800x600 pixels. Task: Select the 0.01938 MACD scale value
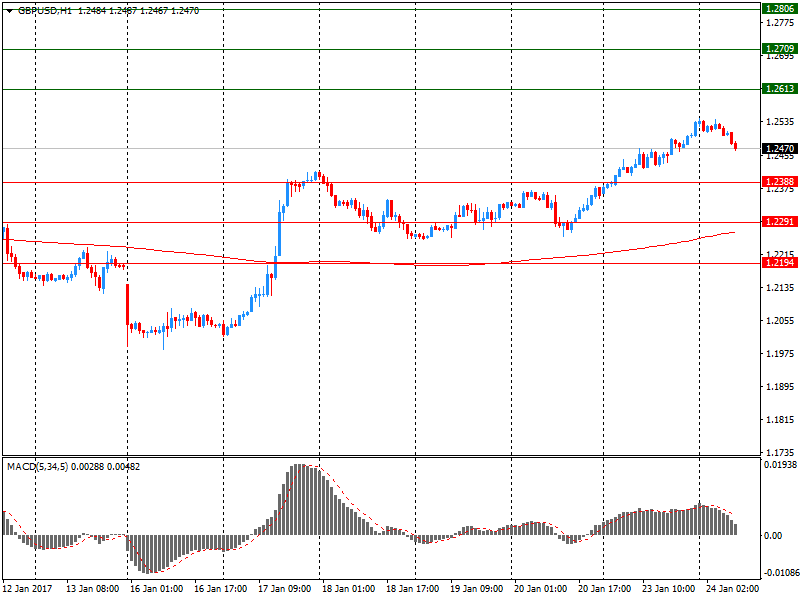click(780, 465)
